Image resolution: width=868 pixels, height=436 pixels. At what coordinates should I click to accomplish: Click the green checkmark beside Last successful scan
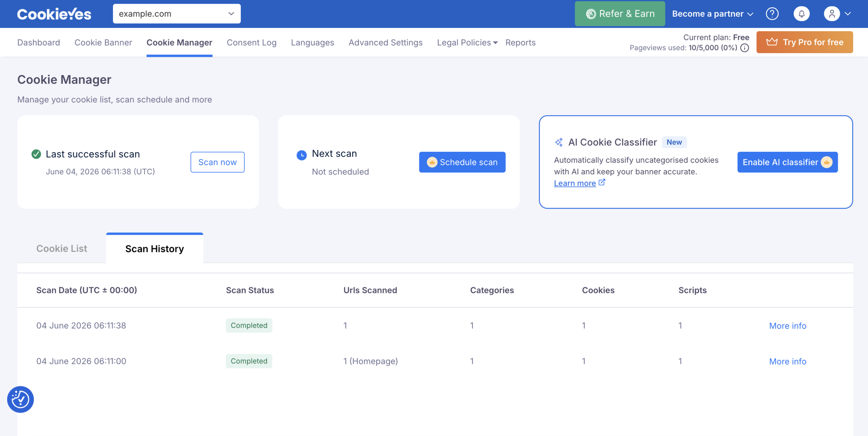pyautogui.click(x=36, y=154)
